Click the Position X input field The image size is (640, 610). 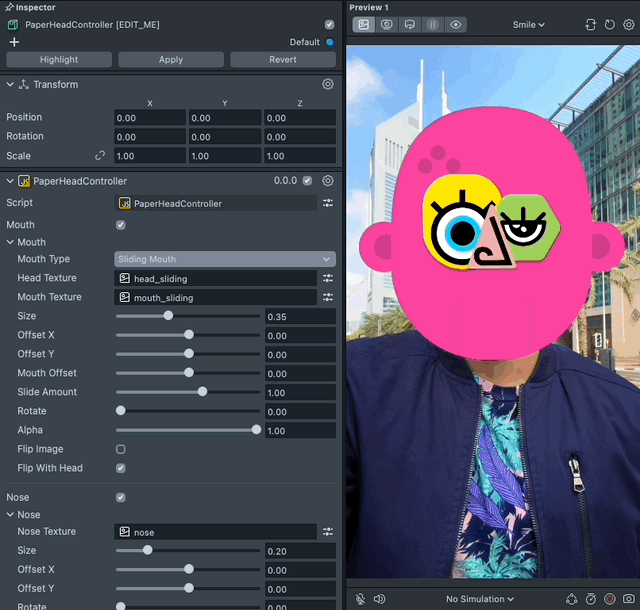pos(150,118)
